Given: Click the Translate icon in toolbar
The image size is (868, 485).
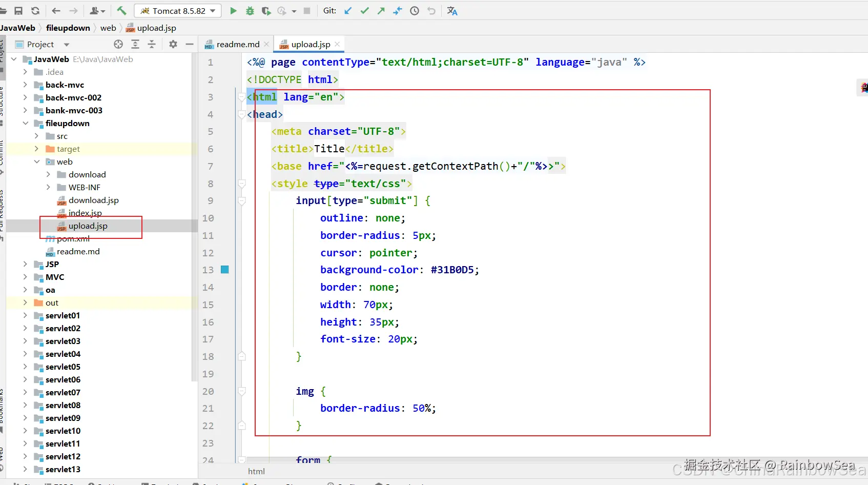Looking at the screenshot, I should tap(452, 11).
